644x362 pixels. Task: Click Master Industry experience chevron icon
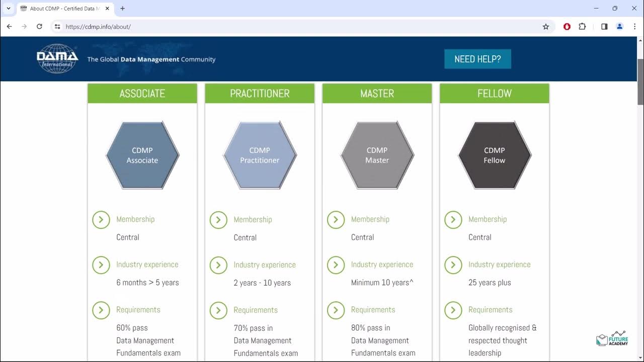pos(336,265)
